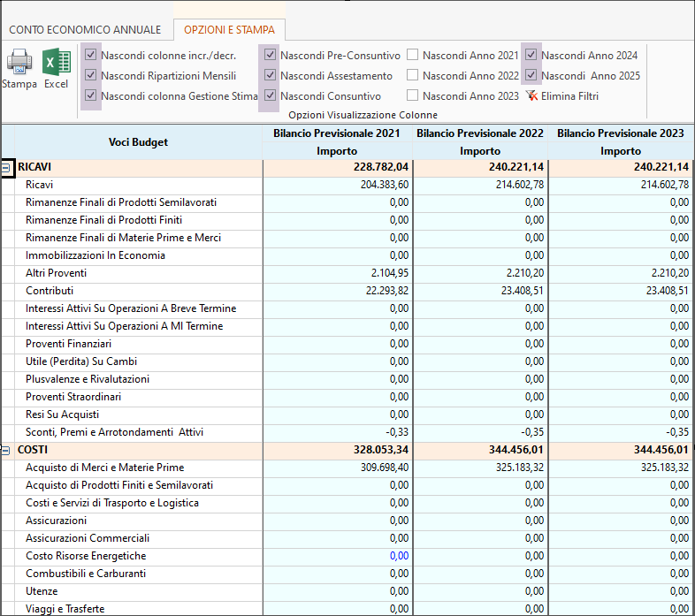Enable Nascondi Anno 2021 checkbox

(413, 55)
